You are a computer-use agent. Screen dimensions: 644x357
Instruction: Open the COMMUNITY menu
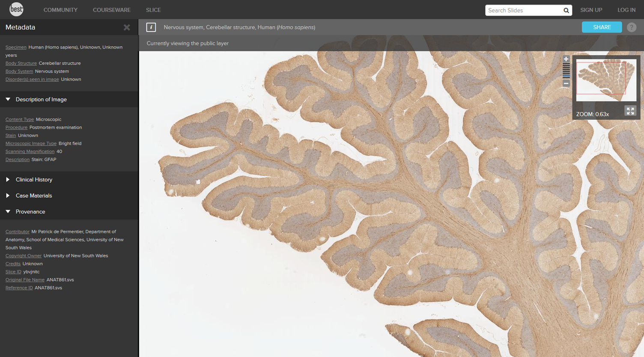pyautogui.click(x=60, y=10)
